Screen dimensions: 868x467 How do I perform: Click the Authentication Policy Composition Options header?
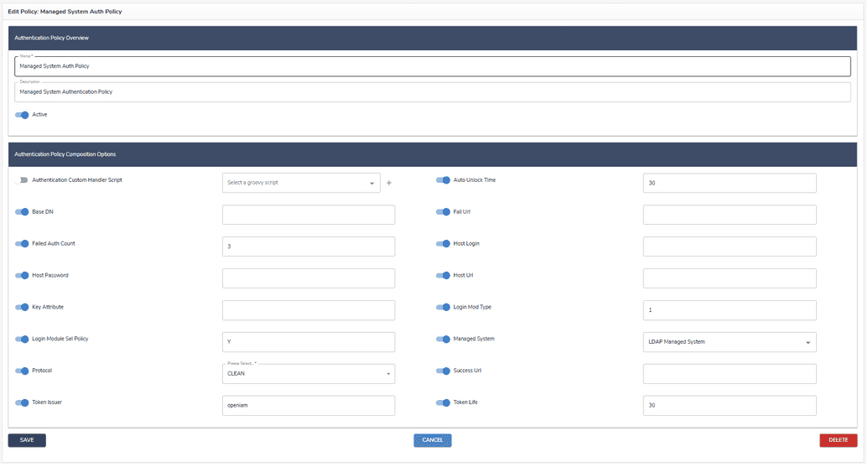[433, 155]
